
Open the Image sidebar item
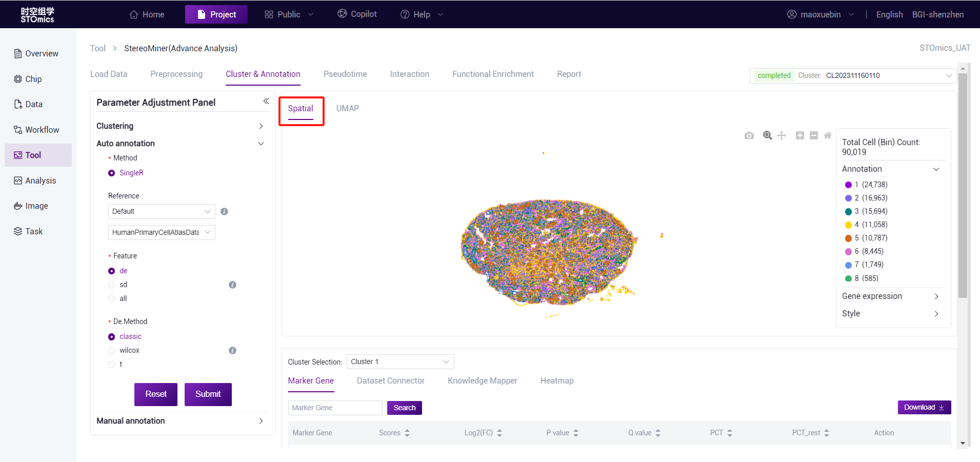point(31,206)
